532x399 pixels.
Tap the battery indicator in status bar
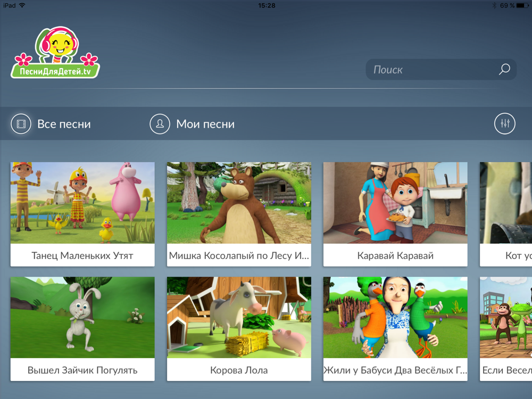pos(522,5)
